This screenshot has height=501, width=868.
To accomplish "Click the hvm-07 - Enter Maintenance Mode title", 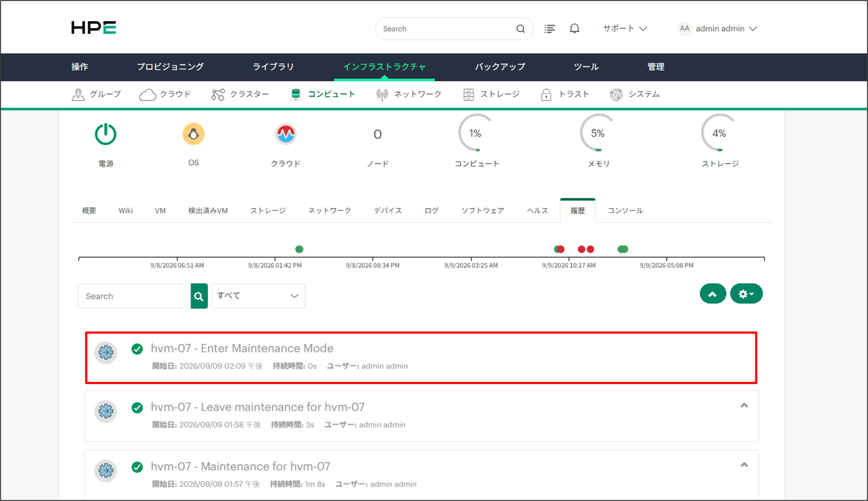I will pyautogui.click(x=242, y=348).
